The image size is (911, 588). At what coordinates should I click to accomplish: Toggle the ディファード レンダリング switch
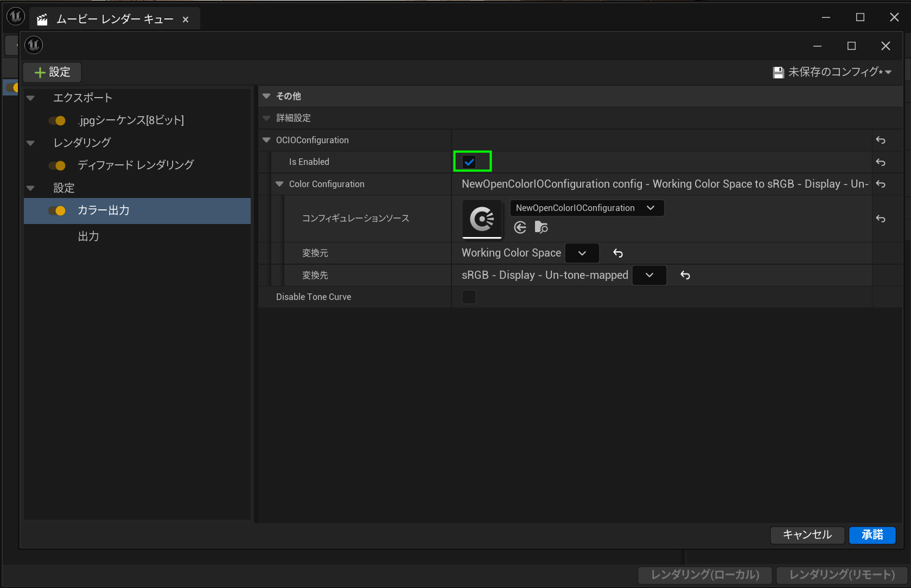57,165
